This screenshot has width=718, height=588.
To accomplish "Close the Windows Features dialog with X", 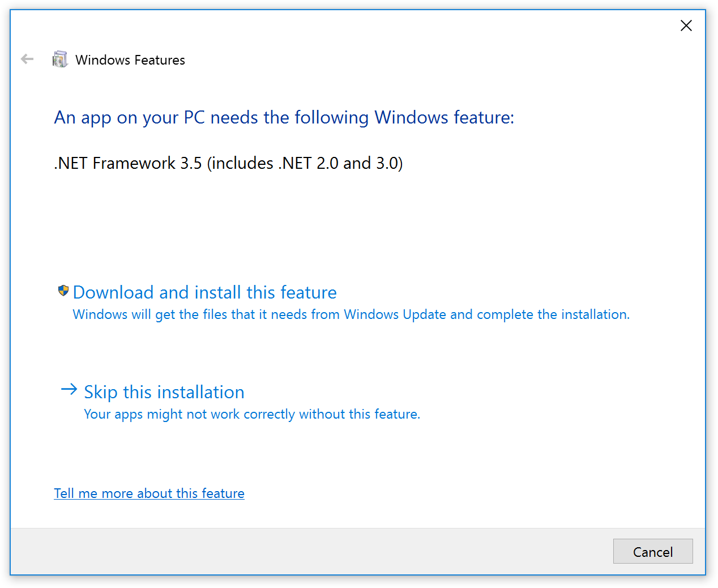I will tap(686, 25).
